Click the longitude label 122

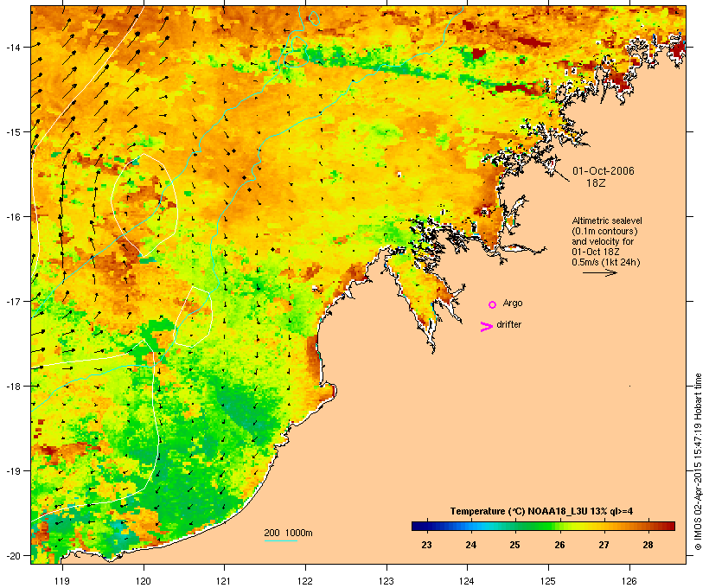click(x=305, y=581)
